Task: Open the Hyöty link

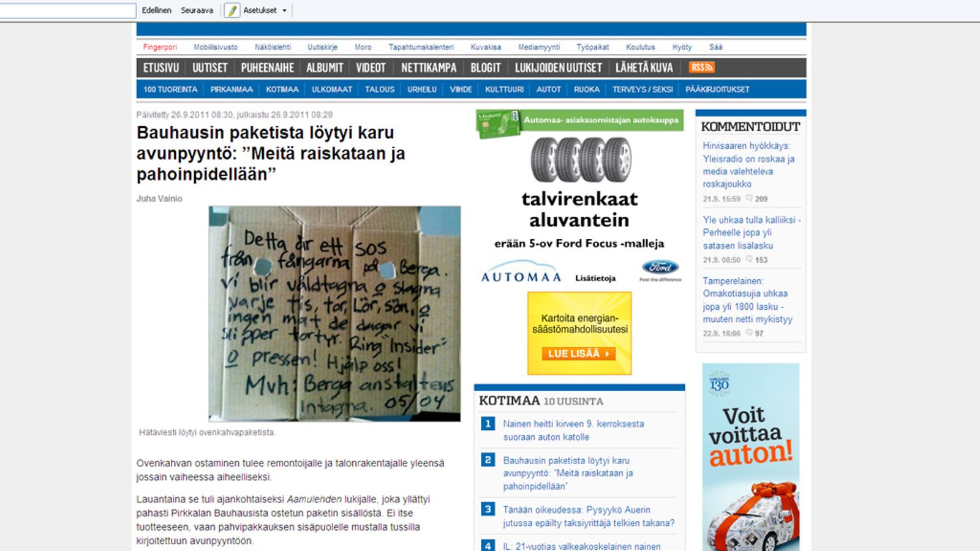Action: (x=682, y=47)
